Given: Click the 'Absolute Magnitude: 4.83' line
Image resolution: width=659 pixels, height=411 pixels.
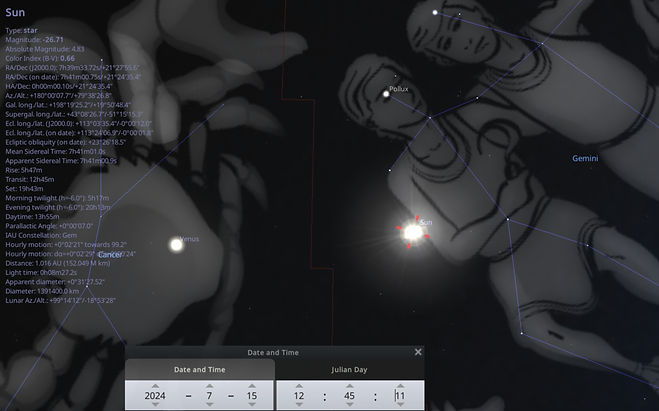Looking at the screenshot, I should point(45,49).
